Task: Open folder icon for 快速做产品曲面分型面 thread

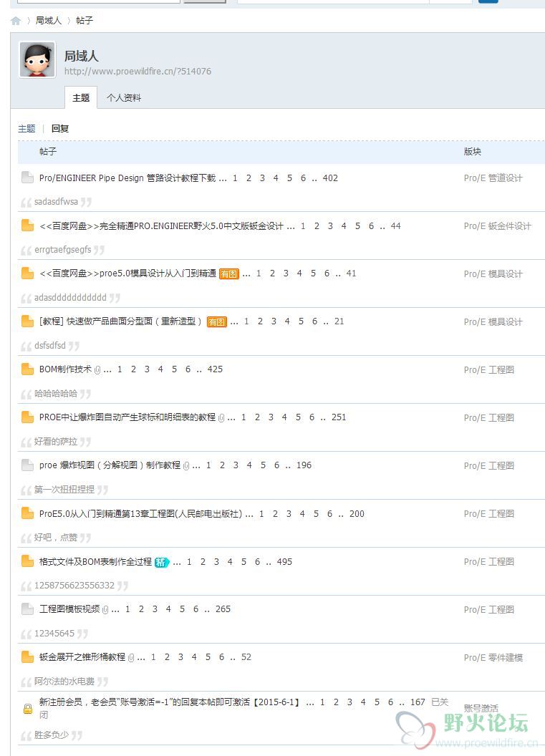Action: (27, 321)
